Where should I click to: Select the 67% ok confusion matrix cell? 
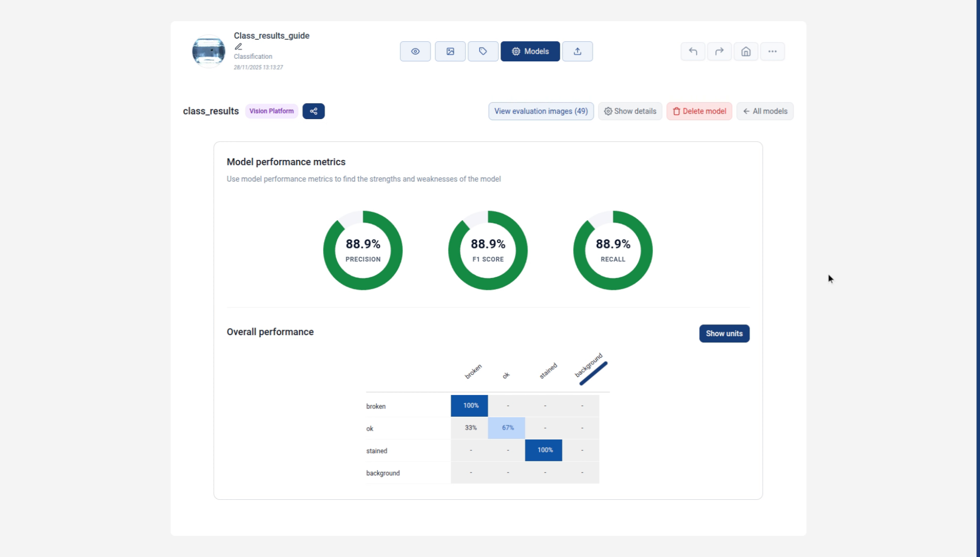(x=507, y=428)
